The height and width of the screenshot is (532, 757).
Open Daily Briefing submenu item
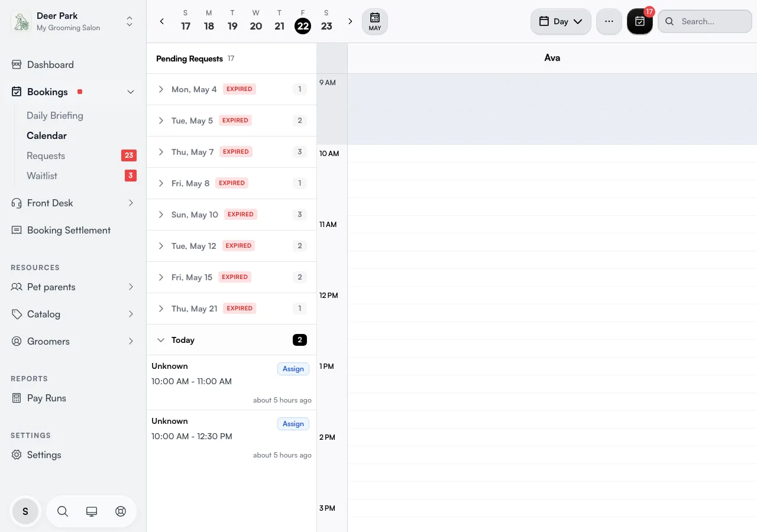[x=55, y=115]
